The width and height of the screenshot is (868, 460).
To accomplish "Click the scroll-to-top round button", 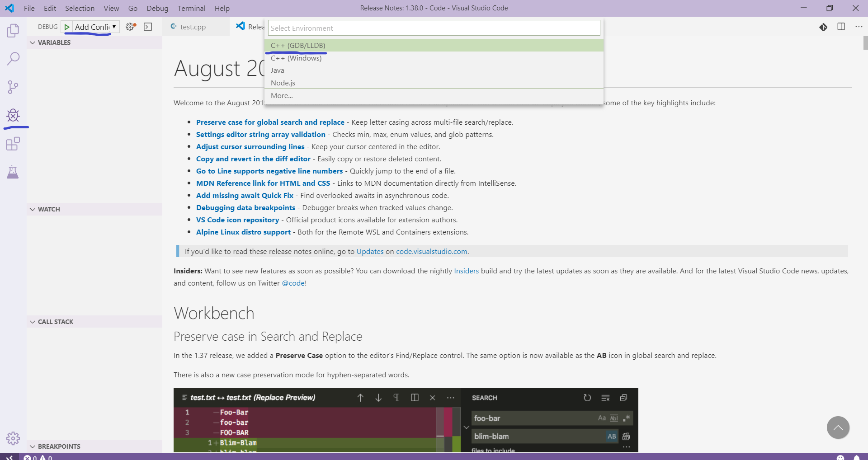I will tap(838, 427).
